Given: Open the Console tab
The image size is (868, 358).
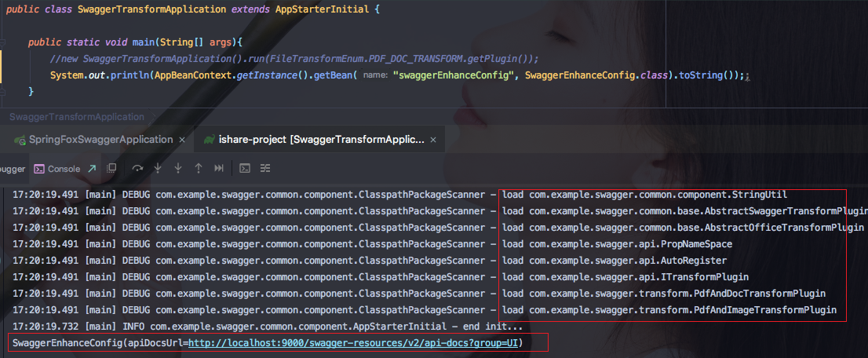Looking at the screenshot, I should pyautogui.click(x=57, y=169).
